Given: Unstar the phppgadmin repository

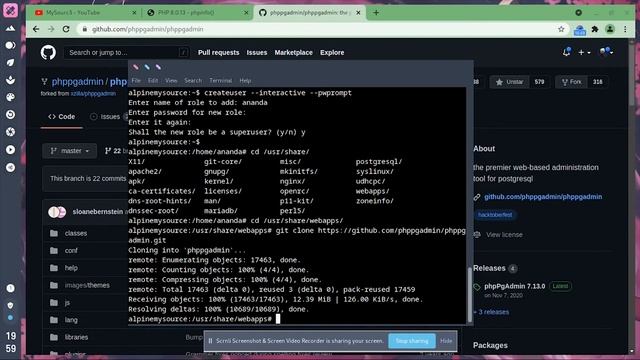Looking at the screenshot, I should (x=509, y=82).
